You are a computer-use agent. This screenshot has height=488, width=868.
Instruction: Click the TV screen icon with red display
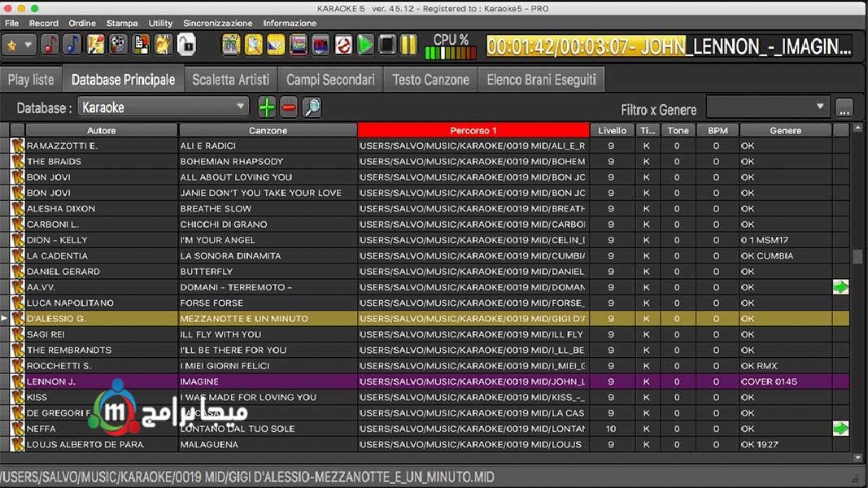[321, 45]
